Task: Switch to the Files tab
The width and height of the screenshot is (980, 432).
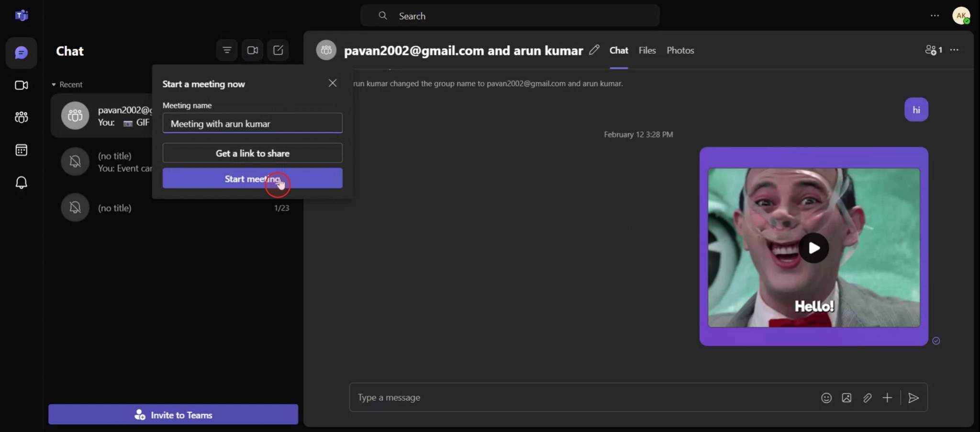Action: 646,50
